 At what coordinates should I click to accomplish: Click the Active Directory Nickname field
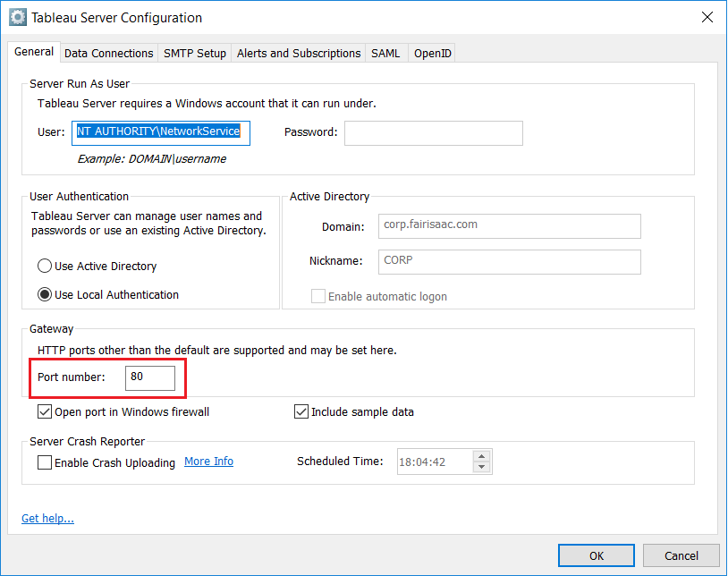pyautogui.click(x=509, y=262)
